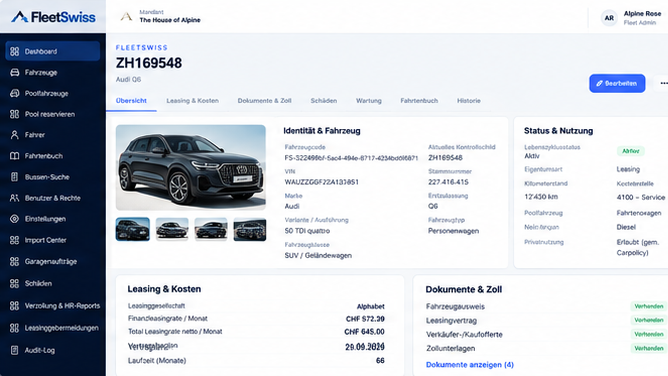Image resolution: width=668 pixels, height=376 pixels.
Task: Click the Leasingübermeldungen icon
Action: click(14, 328)
